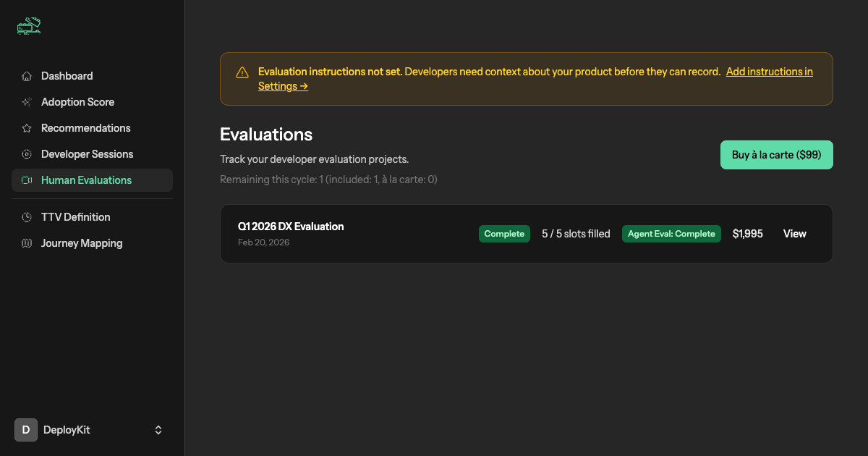Screen dimensions: 868x456
Task: Click the Recommendations star icon
Action: click(x=27, y=127)
